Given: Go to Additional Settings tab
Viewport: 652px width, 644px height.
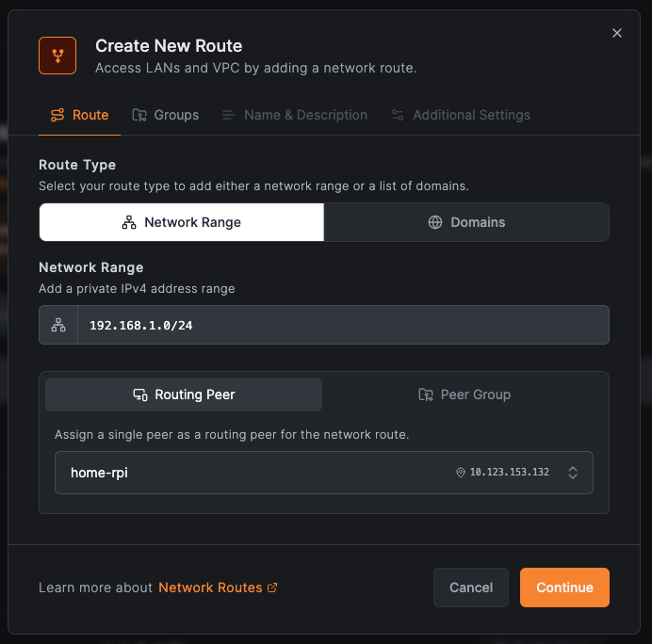Looking at the screenshot, I should (x=461, y=115).
